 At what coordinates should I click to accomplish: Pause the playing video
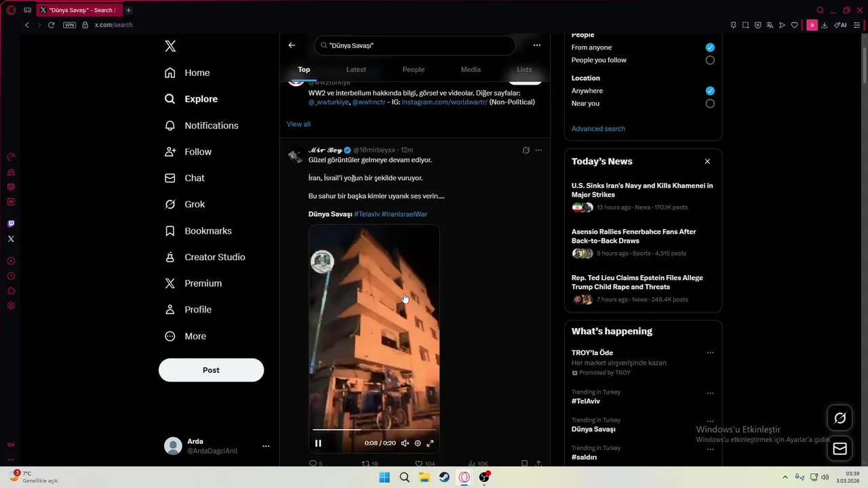coord(318,443)
